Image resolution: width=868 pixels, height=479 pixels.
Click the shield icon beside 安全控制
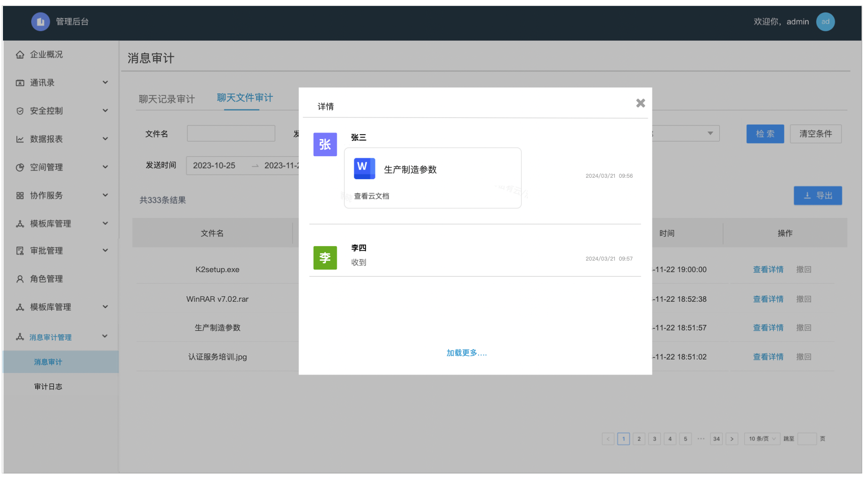coord(20,111)
